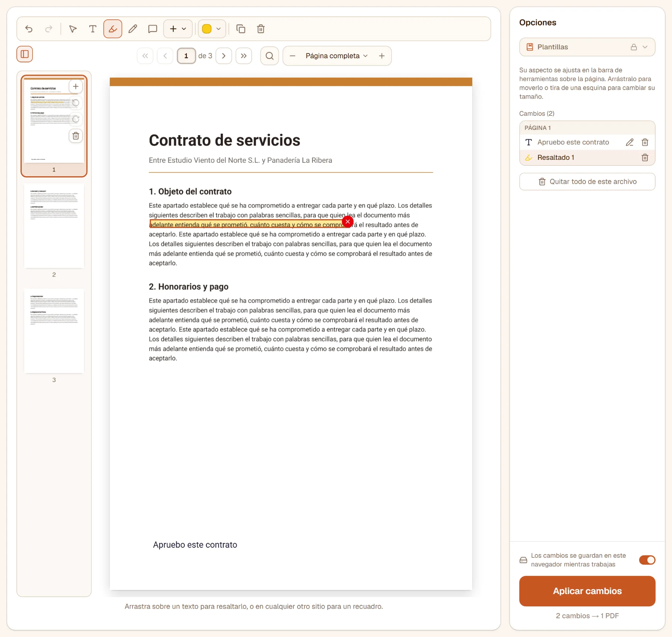The width and height of the screenshot is (672, 637).
Task: Duplicate the selected item with the copy icon
Action: 241,29
